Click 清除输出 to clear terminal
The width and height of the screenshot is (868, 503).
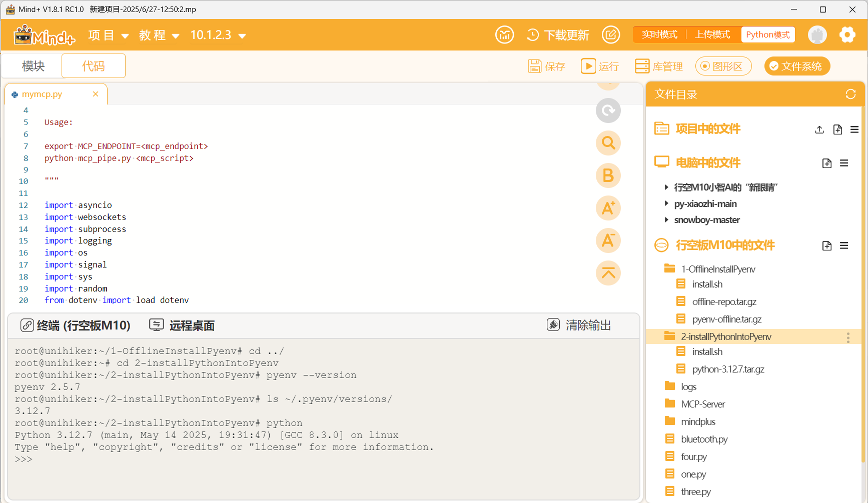(579, 325)
